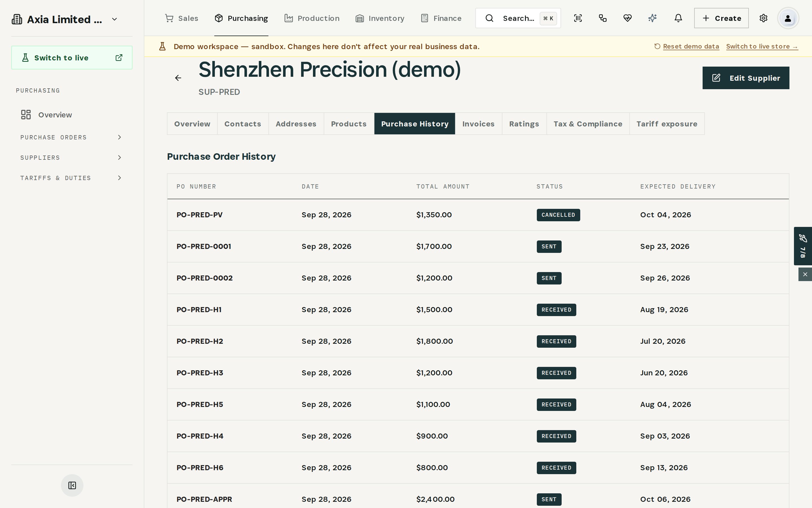812x508 pixels.
Task: Open the Sales menu
Action: tap(182, 18)
